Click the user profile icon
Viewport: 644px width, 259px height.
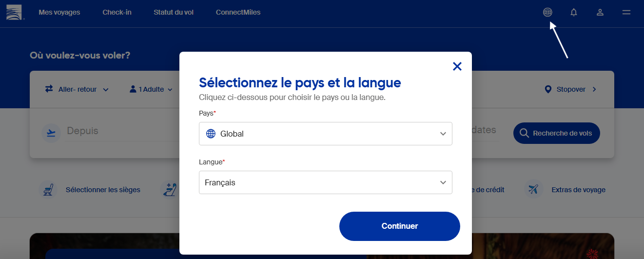(600, 12)
